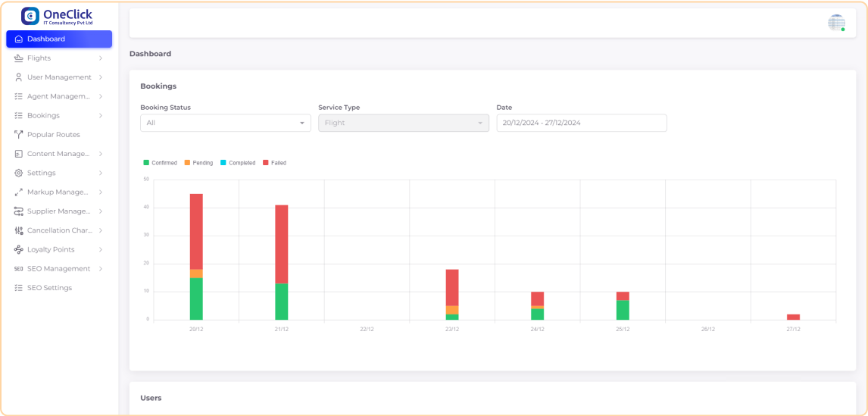Toggle Confirmed series in chart legend
868x416 pixels.
160,163
